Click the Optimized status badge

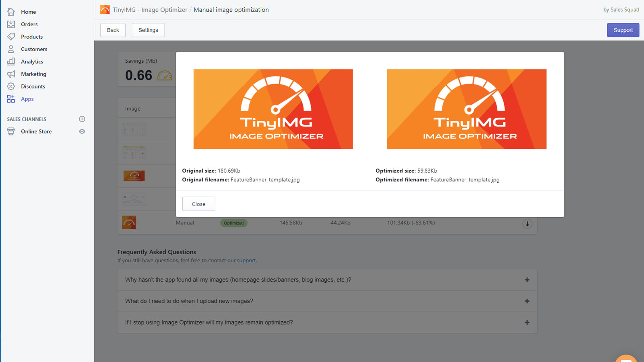[234, 223]
